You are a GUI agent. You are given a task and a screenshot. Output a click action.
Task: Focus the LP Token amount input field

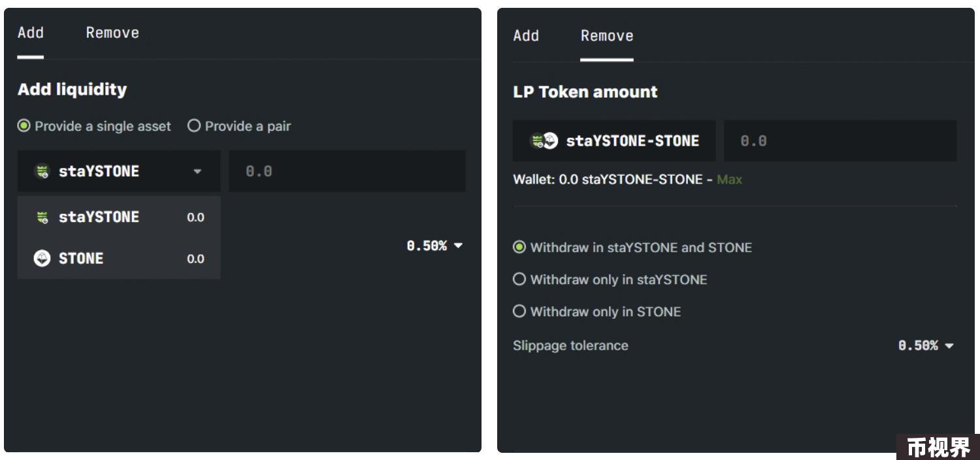pos(840,140)
